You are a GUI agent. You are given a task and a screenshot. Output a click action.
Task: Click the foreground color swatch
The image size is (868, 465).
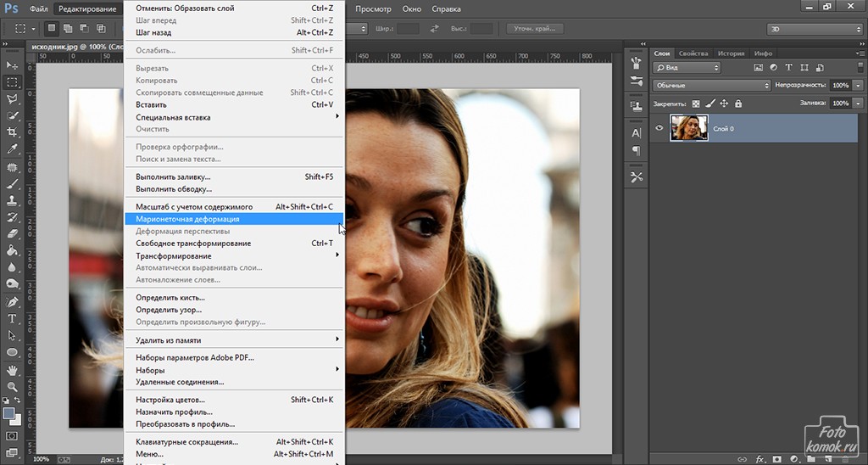click(9, 413)
